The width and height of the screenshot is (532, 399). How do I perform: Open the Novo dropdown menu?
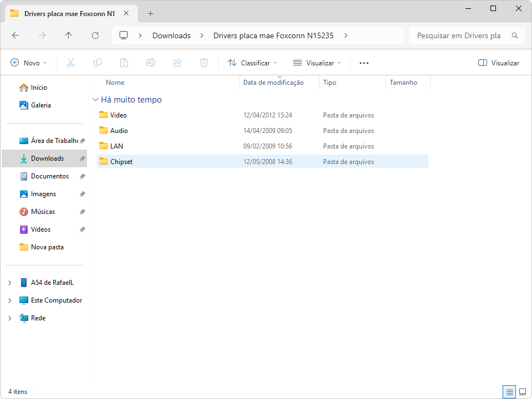28,63
